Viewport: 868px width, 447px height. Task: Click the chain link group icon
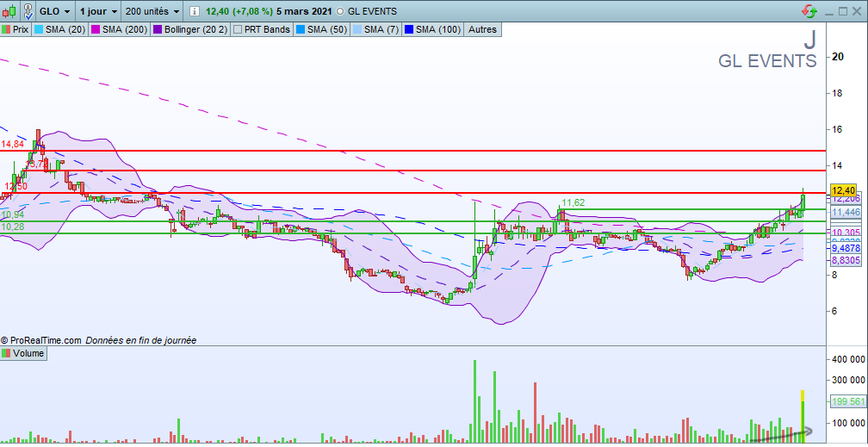pos(28,10)
